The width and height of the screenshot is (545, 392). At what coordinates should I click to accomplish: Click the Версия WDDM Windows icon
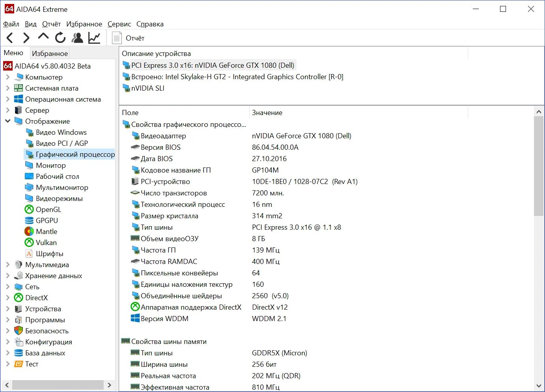point(135,318)
